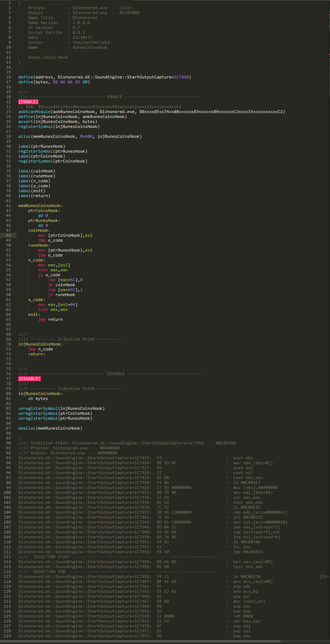This screenshot has width=330, height=644.
Task: Click registerSymbol(ptrCoinsHook) line
Action: click(x=53, y=161)
